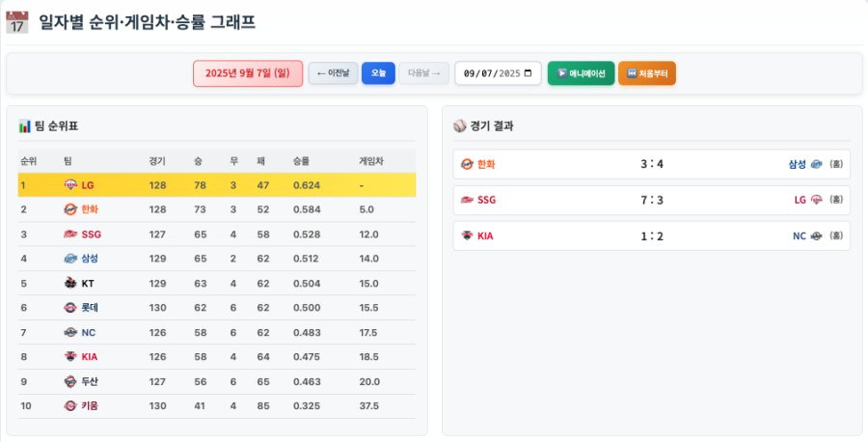The height and width of the screenshot is (442, 868).
Task: Click 롯데 win percentage 0.500
Action: (x=307, y=308)
